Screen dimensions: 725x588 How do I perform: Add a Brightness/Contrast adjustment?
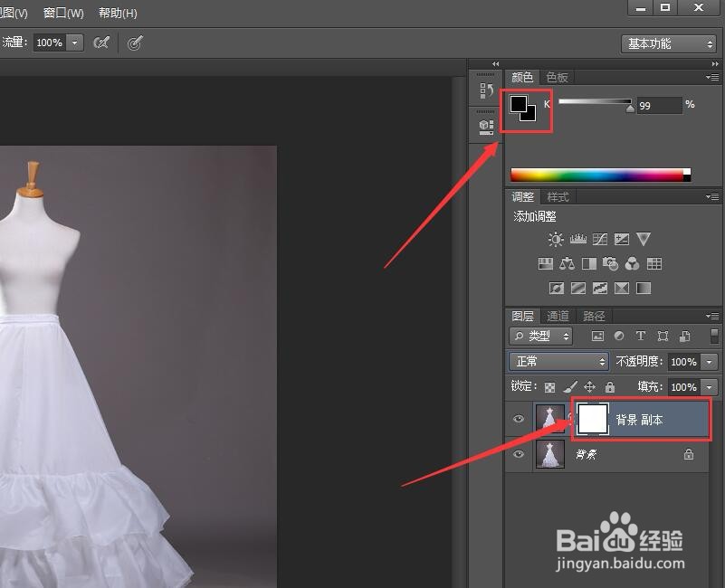(x=556, y=239)
